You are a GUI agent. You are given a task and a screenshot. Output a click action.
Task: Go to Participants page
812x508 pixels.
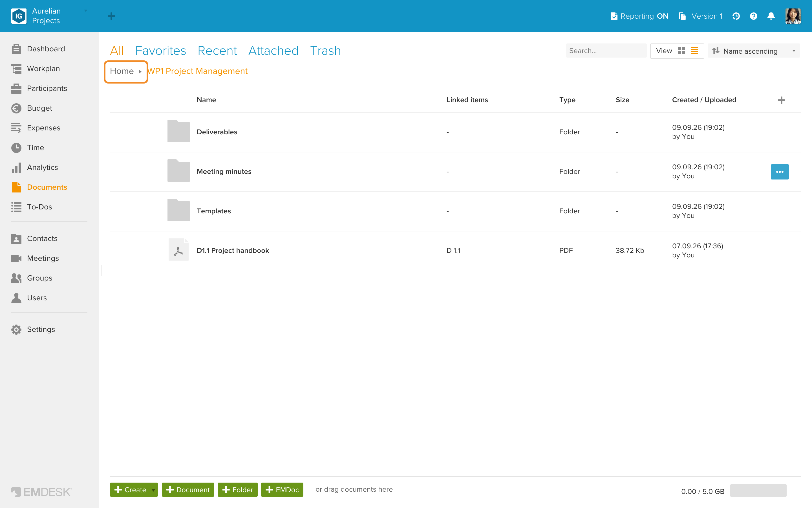point(39,88)
